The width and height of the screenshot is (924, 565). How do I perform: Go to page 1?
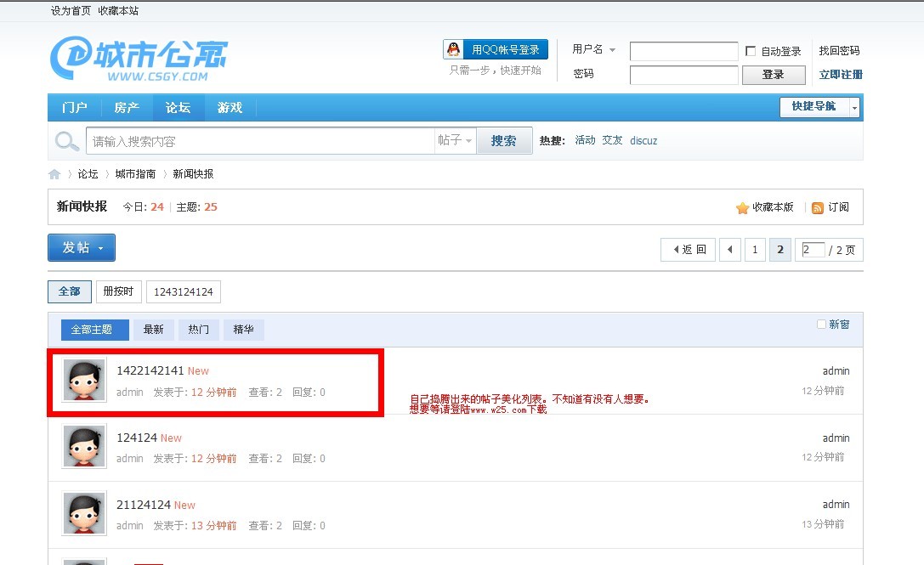[755, 250]
